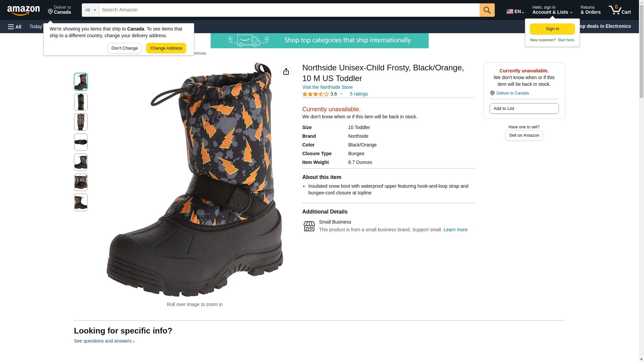Open Returns & Orders
The width and height of the screenshot is (644, 362).
[590, 10]
